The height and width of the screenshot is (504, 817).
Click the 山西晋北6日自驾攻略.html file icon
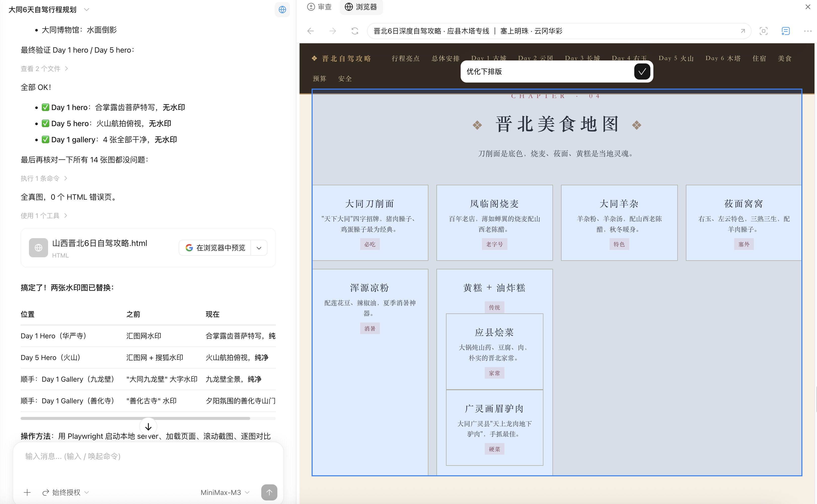pos(38,247)
